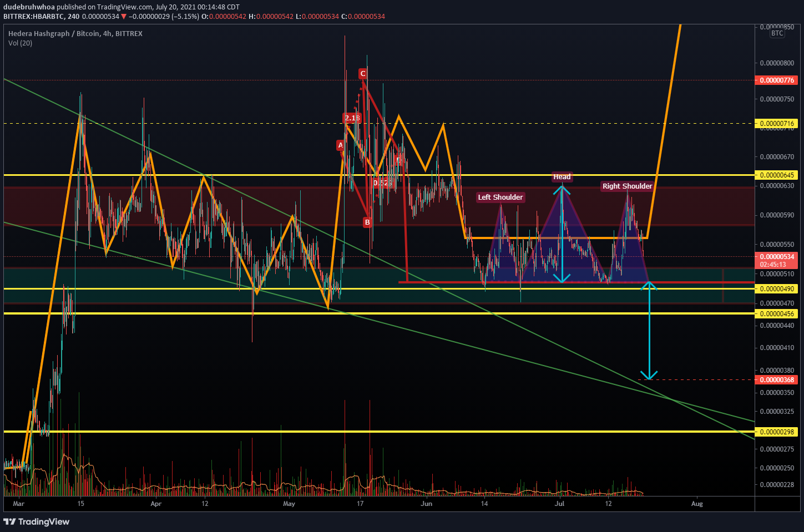Click the 'Jul' date on time axis
This screenshot has width=804, height=532.
pyautogui.click(x=560, y=504)
